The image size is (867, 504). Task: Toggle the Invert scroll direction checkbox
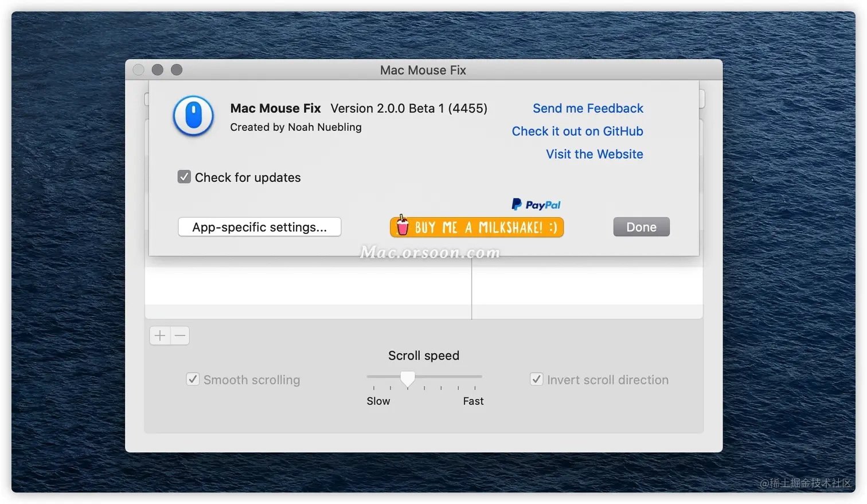click(x=536, y=379)
